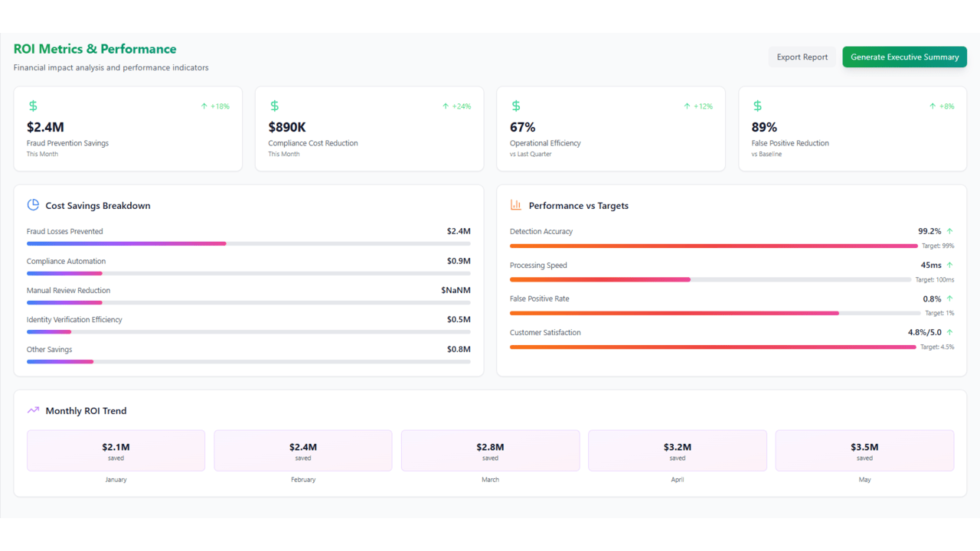This screenshot has width=980, height=551.
Task: Click the +18% up-arrow trend indicator
Action: pos(215,106)
